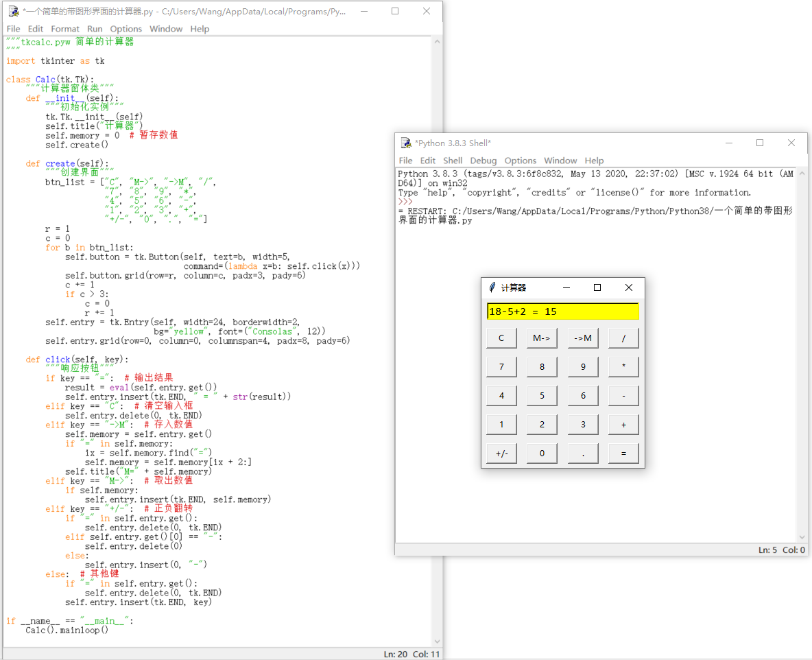
Task: Minimize the Python Shell window
Action: click(x=728, y=143)
